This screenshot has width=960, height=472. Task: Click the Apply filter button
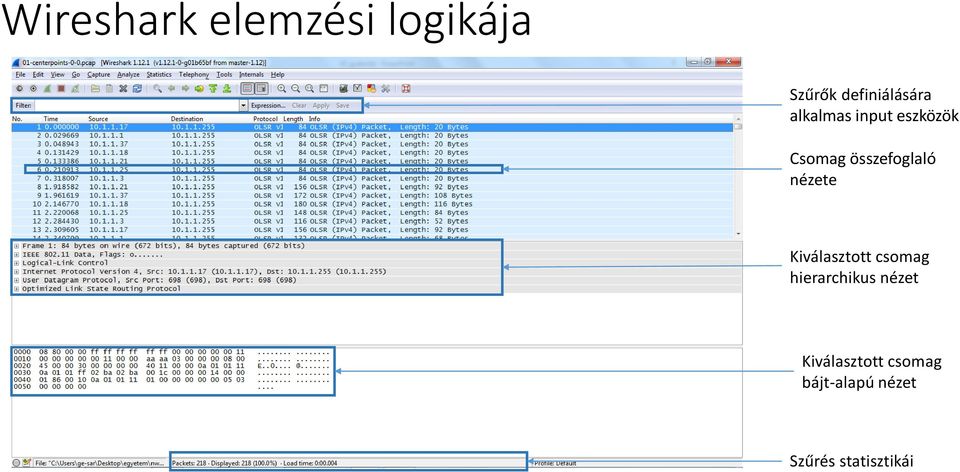click(321, 105)
